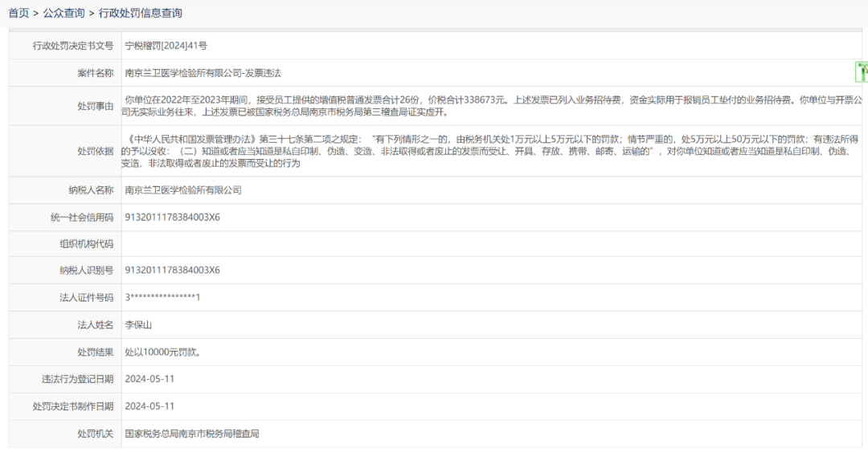
Task: Select masked ID number 3****************1
Action: pos(162,298)
